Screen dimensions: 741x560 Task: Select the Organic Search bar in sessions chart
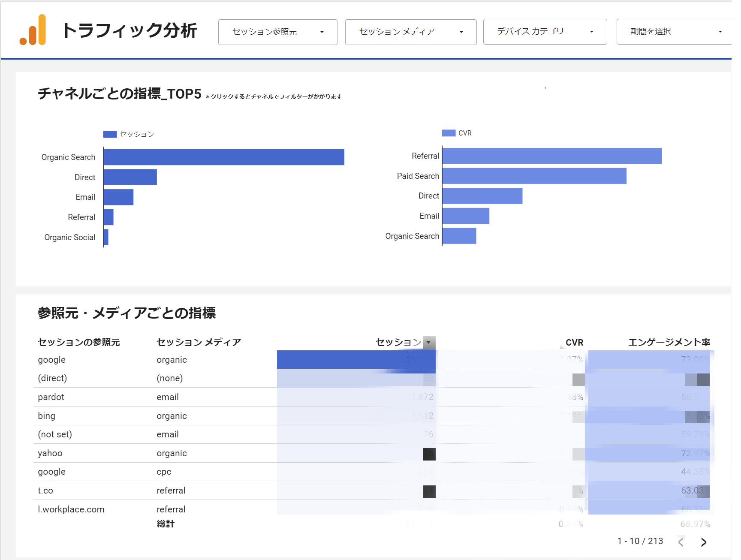(x=223, y=157)
